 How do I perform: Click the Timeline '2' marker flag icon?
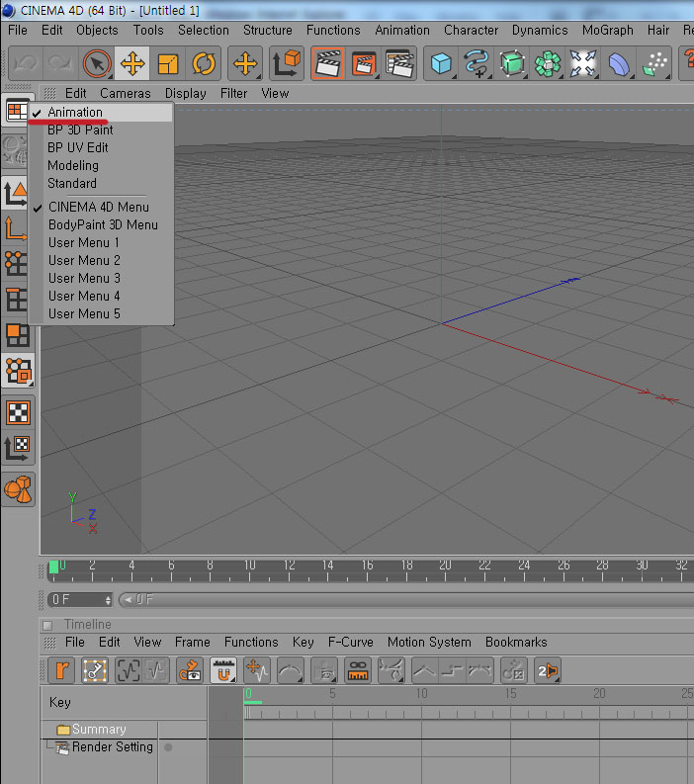(x=548, y=670)
